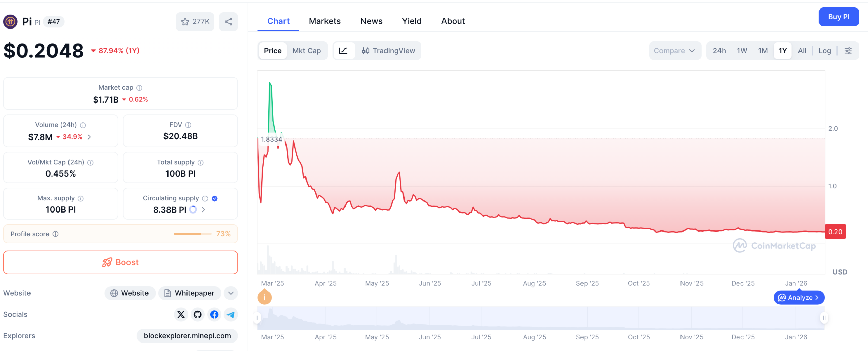Open the About tab
Screen dimensions: 868x351
point(453,21)
